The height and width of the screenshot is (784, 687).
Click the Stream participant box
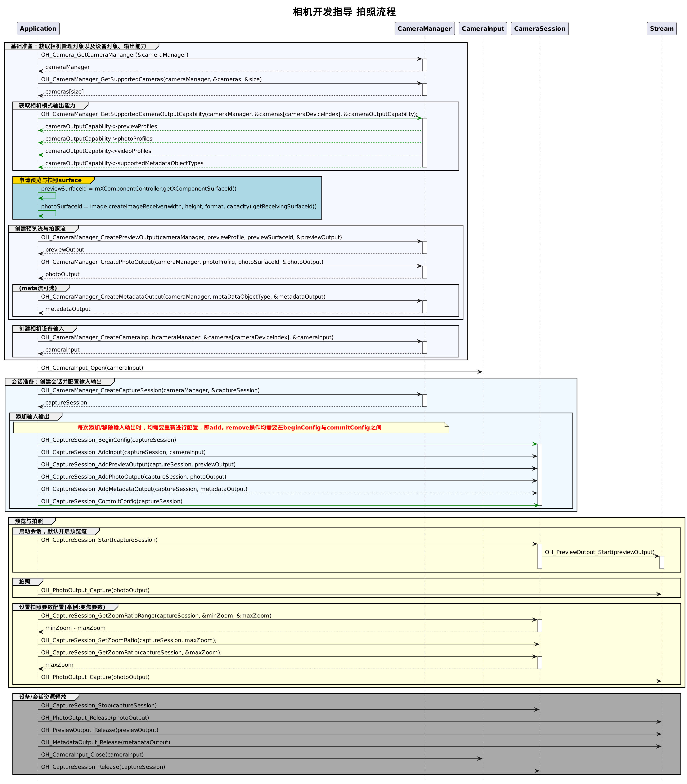click(x=661, y=29)
